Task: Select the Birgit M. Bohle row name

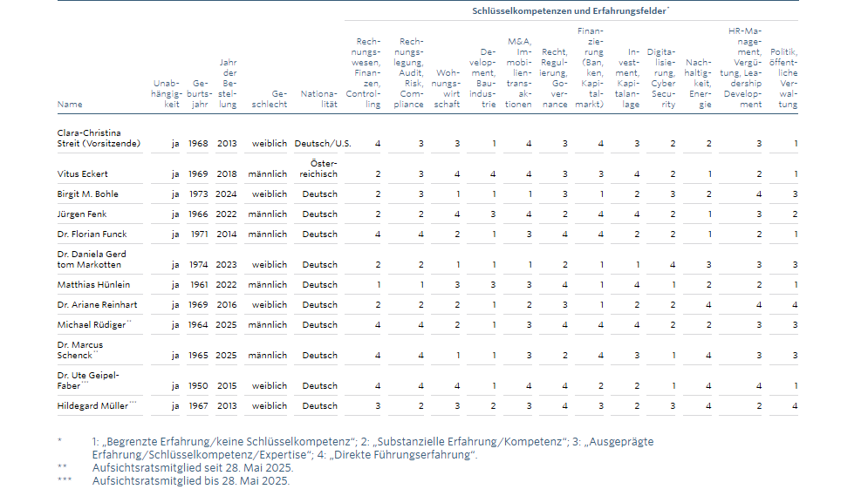Action: click(87, 194)
